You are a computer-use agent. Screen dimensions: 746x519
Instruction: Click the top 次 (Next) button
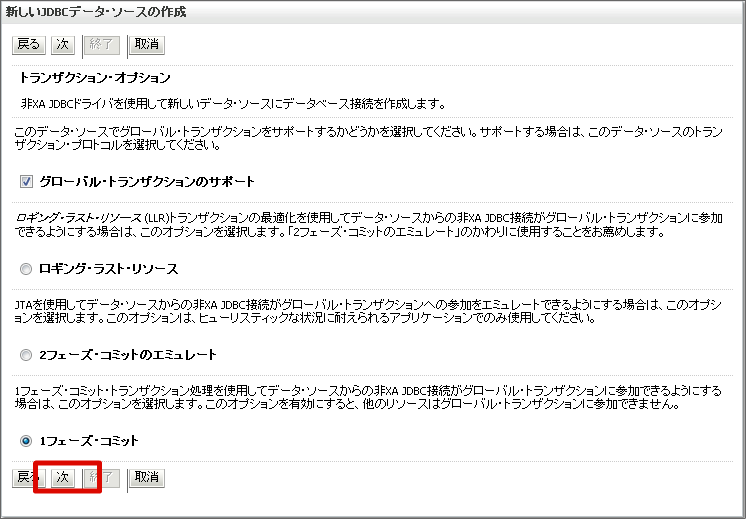click(63, 45)
